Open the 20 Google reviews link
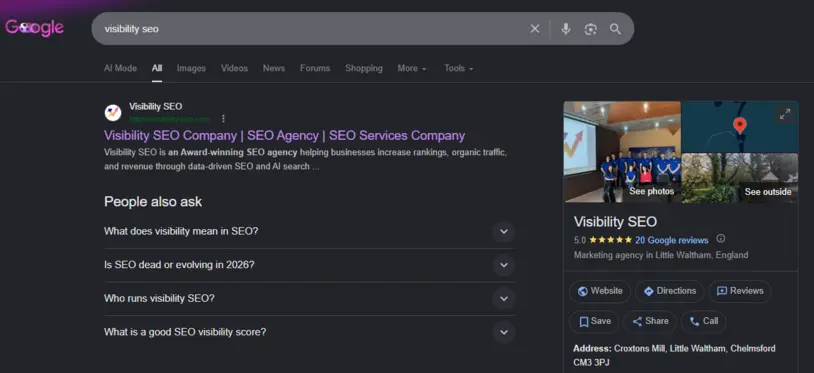Image resolution: width=814 pixels, height=373 pixels. (672, 240)
